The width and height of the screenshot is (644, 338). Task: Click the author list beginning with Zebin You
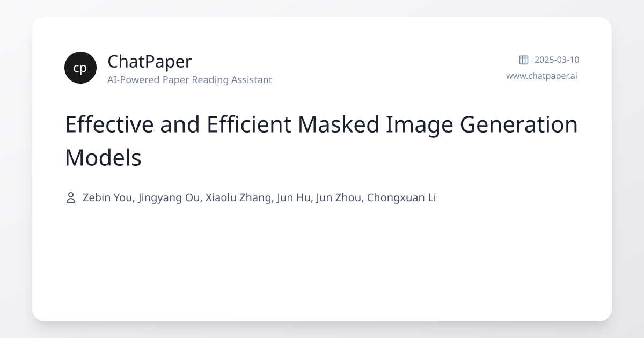[x=259, y=197]
